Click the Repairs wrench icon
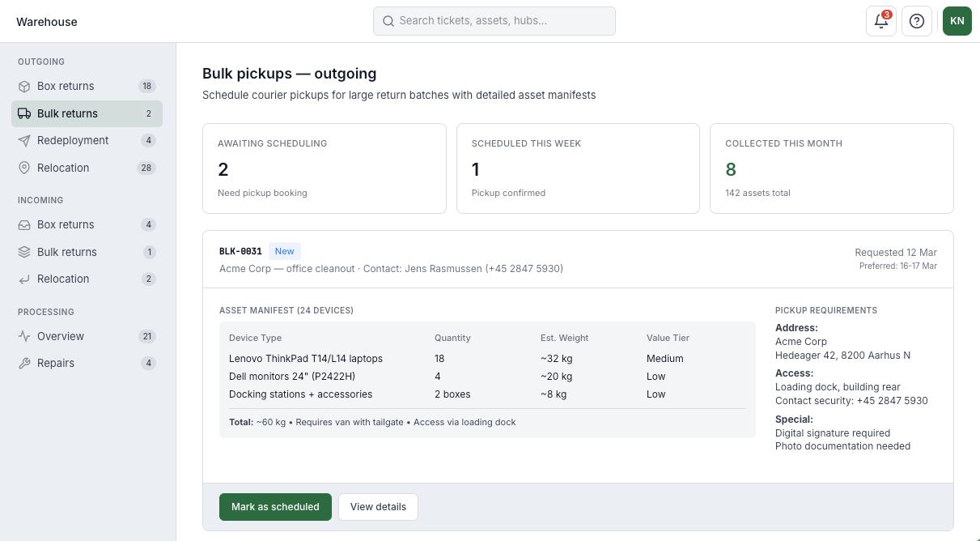 tap(24, 364)
